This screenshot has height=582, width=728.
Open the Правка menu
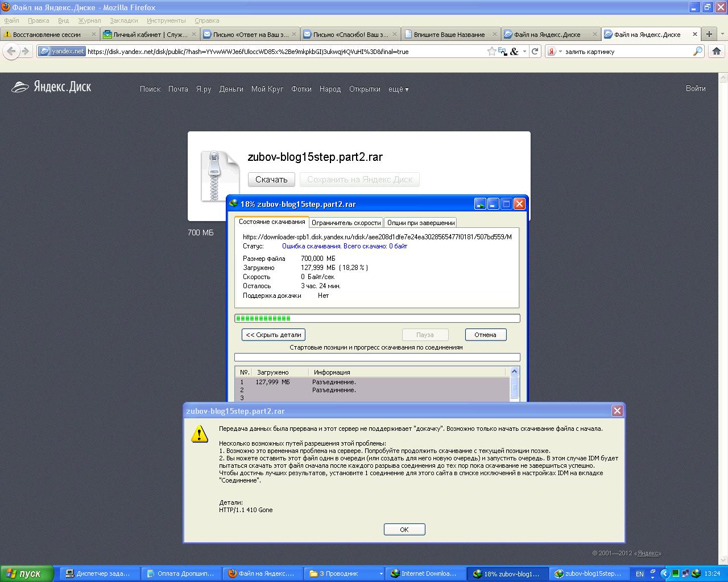(x=38, y=20)
